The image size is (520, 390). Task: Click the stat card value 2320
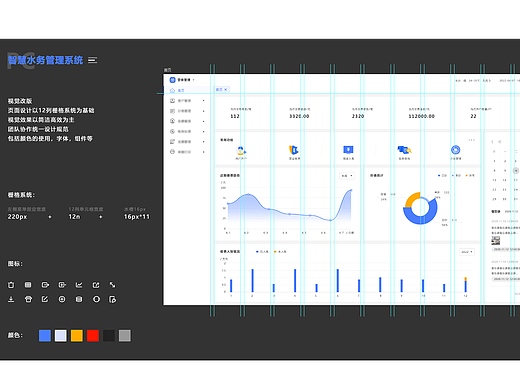358,116
